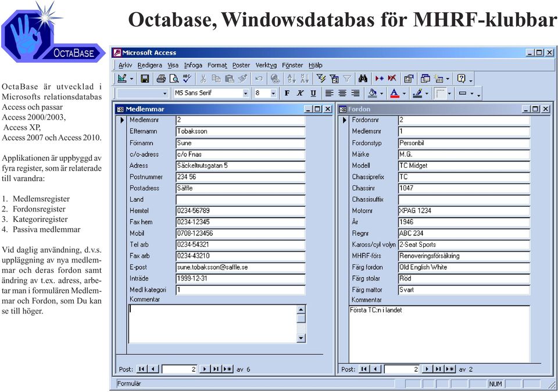558x392 pixels.
Task: Go to previous record in Medlemmar form
Action: click(153, 369)
